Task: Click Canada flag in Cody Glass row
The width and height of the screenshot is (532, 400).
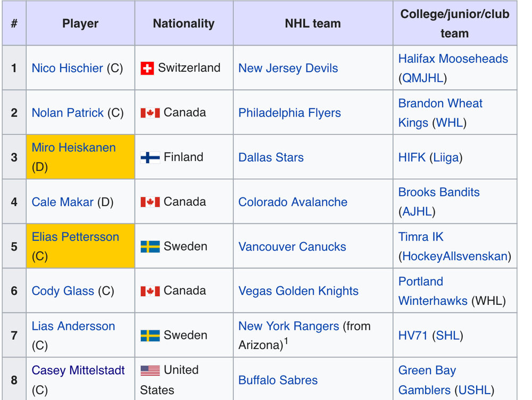Action: coord(150,291)
